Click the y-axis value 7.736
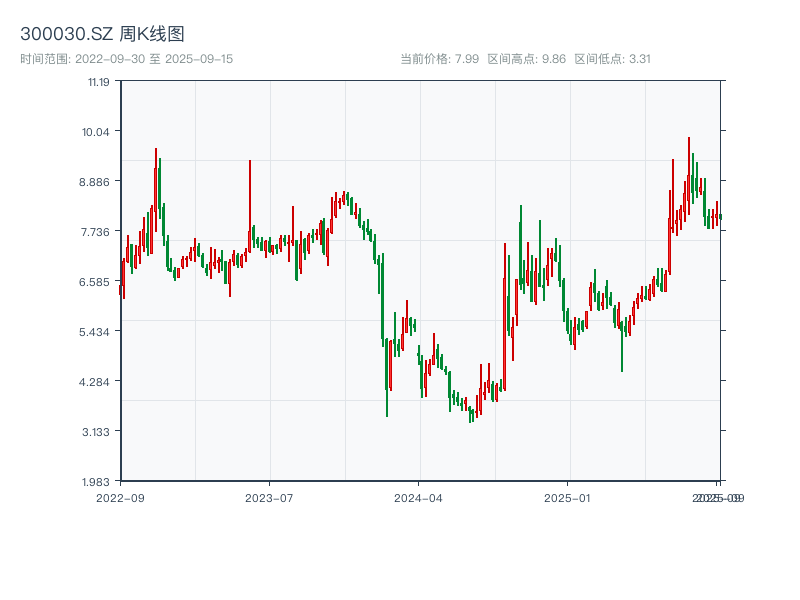Screen dimensions: 800x600 click(95, 232)
